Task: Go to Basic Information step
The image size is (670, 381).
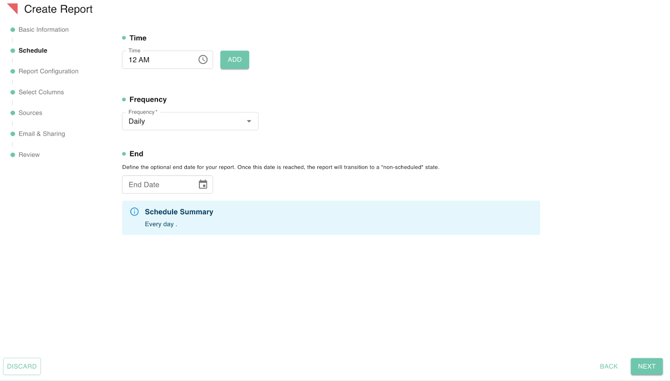Action: [44, 29]
